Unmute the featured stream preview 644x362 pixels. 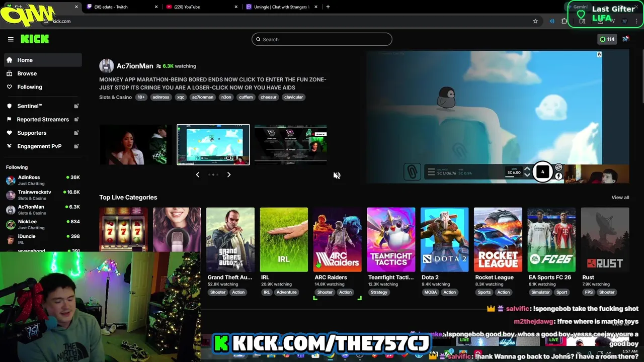click(337, 175)
